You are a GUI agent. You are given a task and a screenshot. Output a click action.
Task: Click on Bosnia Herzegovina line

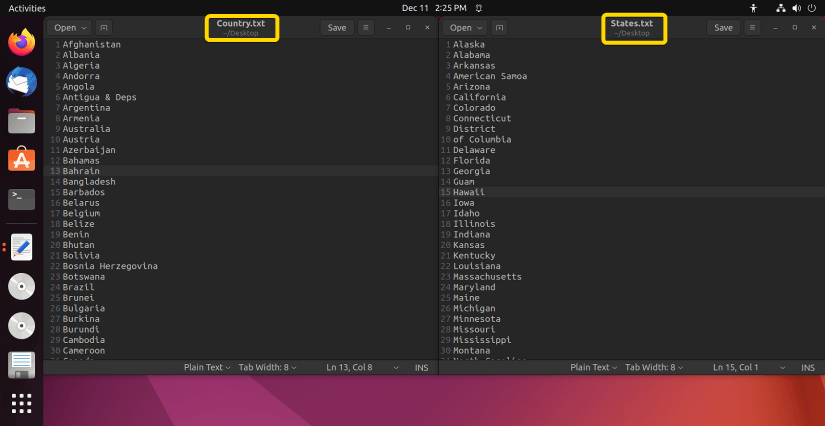110,266
